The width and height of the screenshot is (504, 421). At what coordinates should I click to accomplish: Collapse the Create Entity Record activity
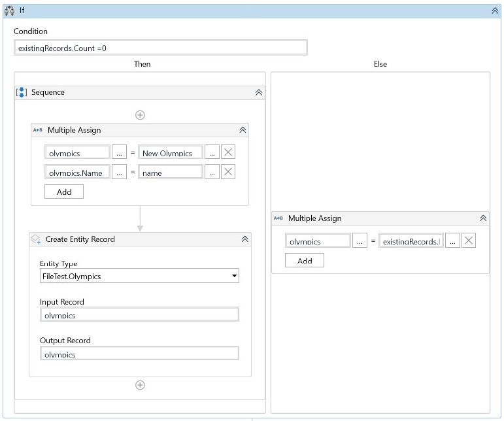[245, 239]
